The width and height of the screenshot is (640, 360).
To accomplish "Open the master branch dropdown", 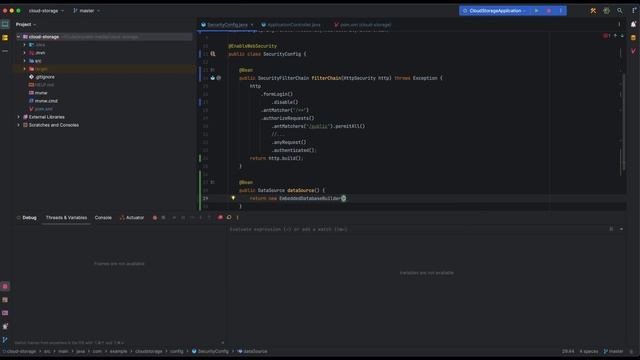I will coord(87,11).
